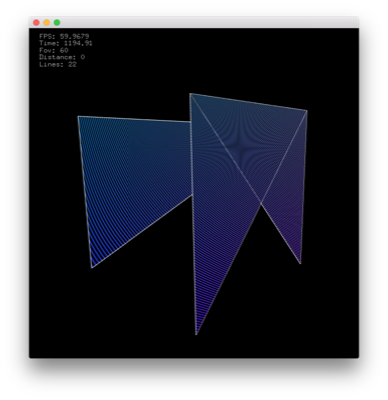
Task: Select the 'Lines: 22' text
Action: tap(58, 65)
